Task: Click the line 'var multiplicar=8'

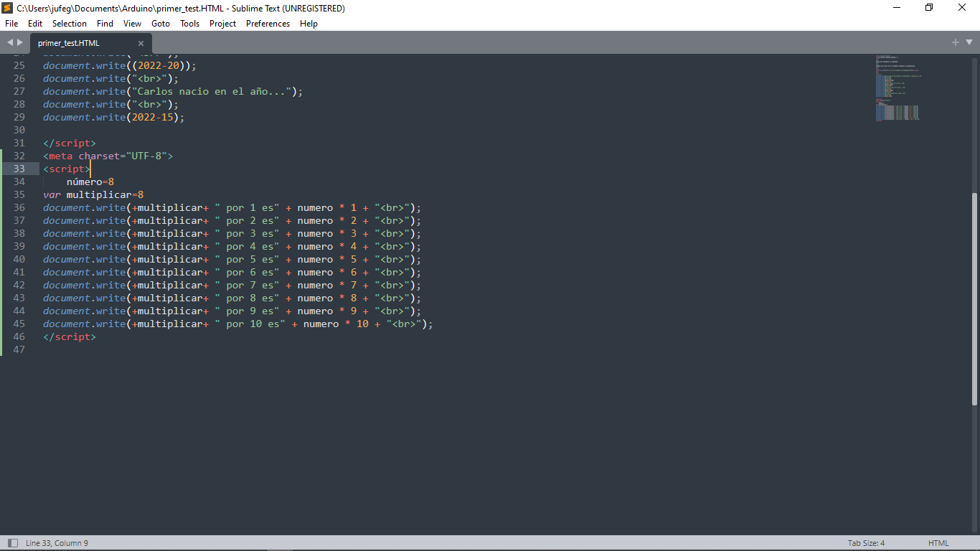Action: point(93,194)
